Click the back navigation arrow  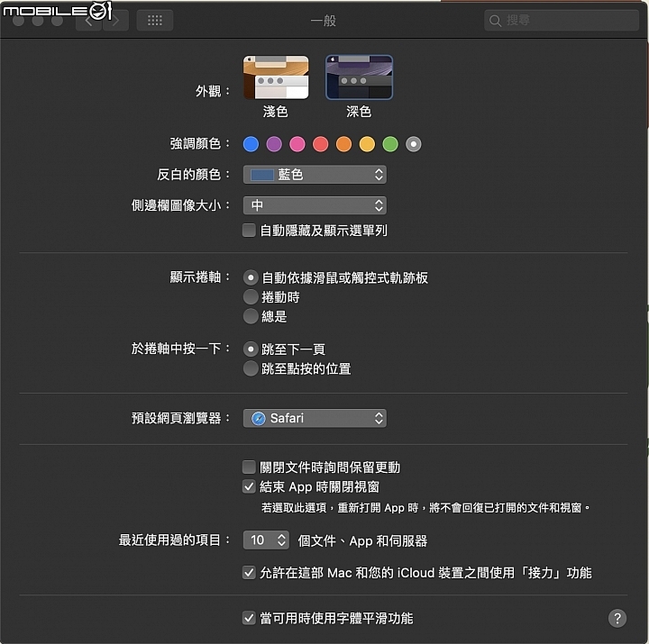tap(88, 21)
